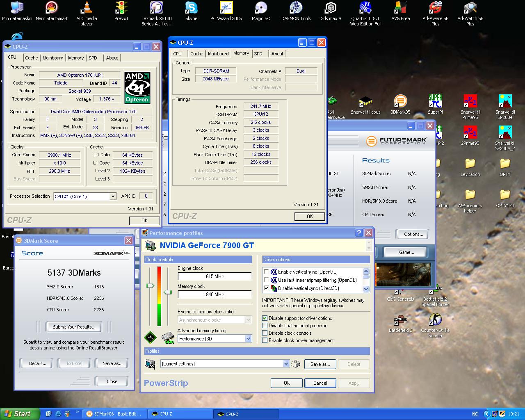Open Current settings profiles dropdown
This screenshot has height=420, width=525.
[286, 364]
